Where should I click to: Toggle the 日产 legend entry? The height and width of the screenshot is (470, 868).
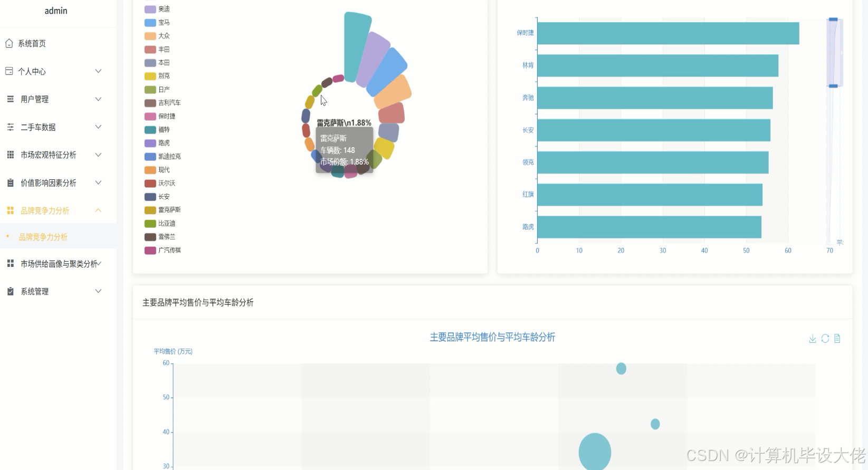(x=157, y=90)
